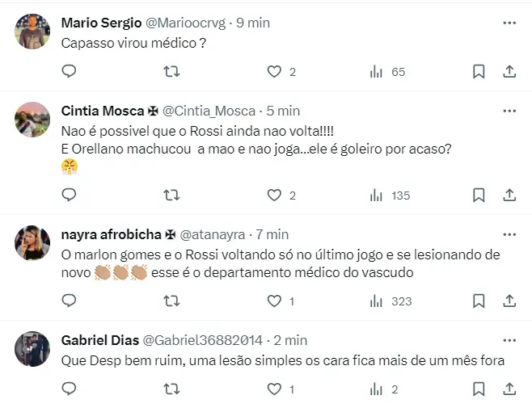
Task: Like Mario Sergio's tweet about Capasso
Action: pos(274,72)
